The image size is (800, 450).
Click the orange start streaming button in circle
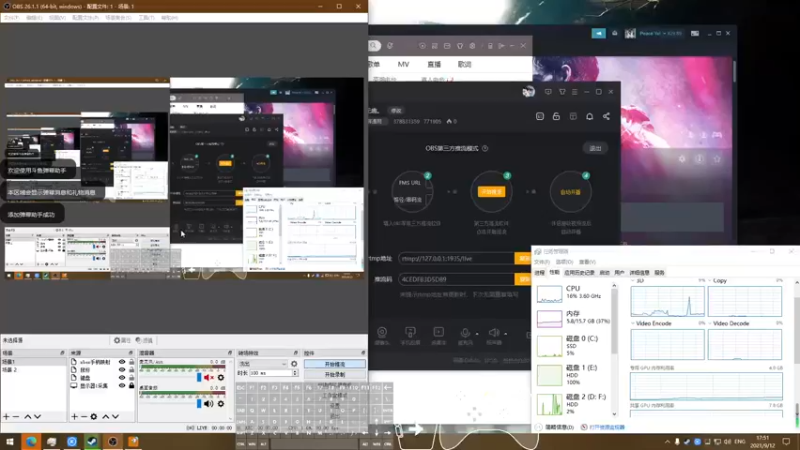[x=491, y=192]
